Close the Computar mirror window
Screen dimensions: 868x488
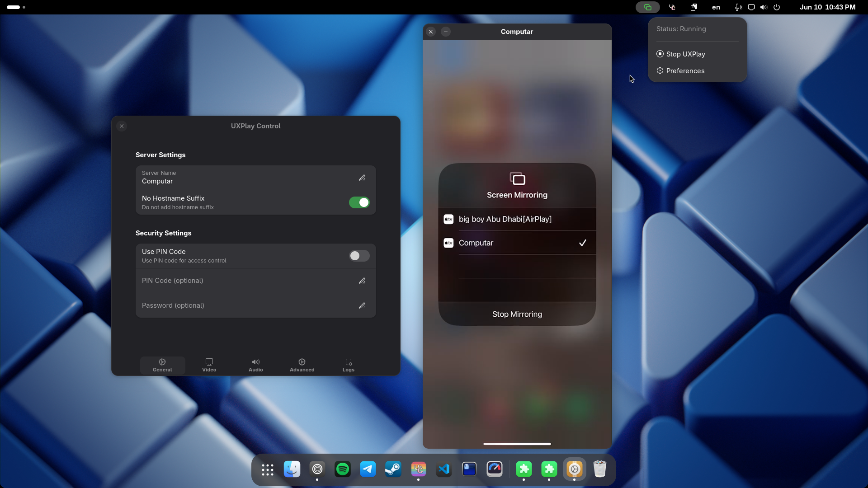(431, 32)
